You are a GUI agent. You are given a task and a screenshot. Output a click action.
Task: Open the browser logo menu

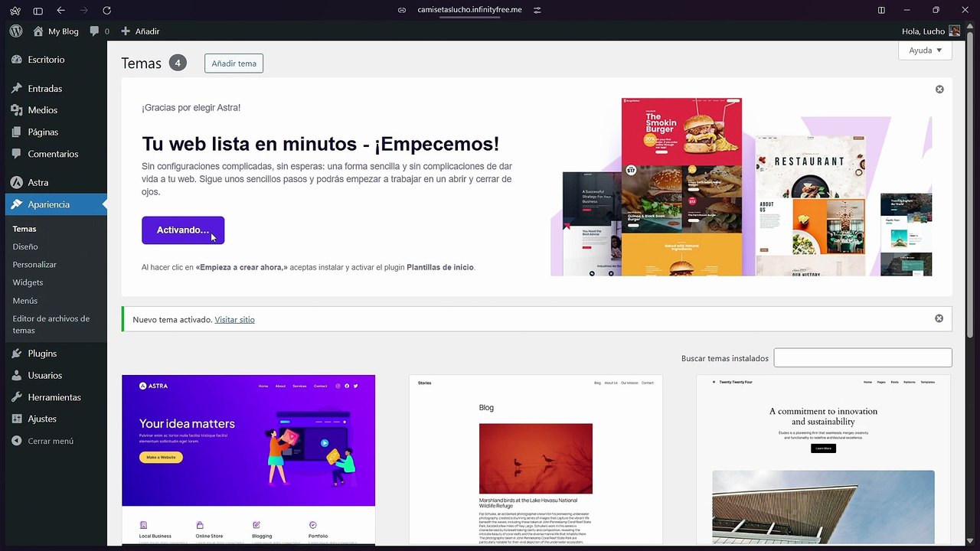click(15, 10)
